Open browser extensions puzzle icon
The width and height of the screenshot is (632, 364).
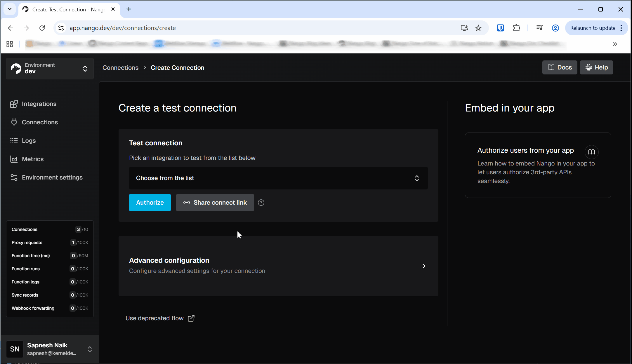pos(516,28)
